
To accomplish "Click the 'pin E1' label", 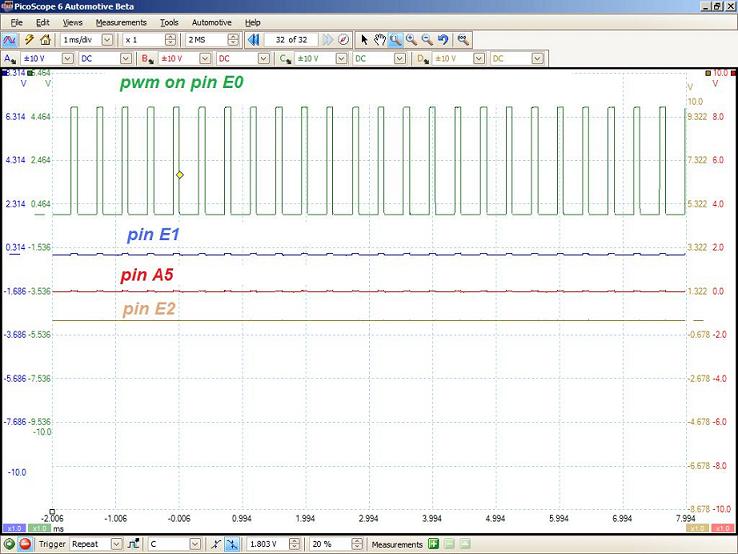I will coord(153,234).
